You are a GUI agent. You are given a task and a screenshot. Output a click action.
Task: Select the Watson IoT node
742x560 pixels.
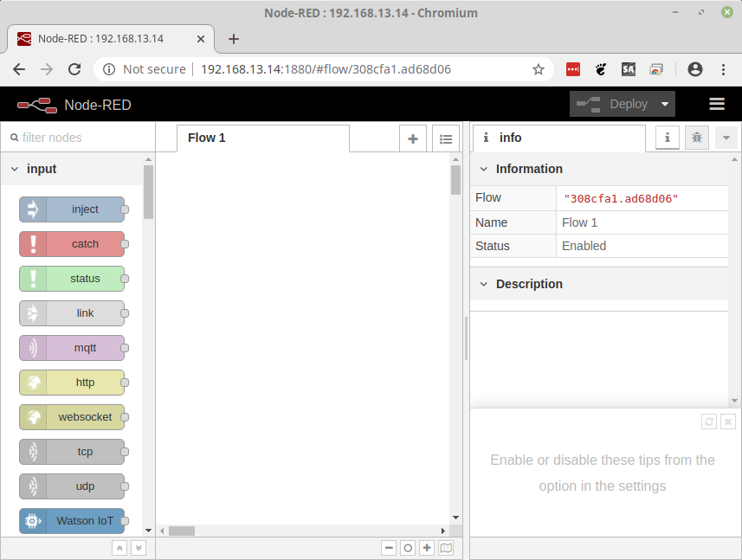[x=72, y=521]
